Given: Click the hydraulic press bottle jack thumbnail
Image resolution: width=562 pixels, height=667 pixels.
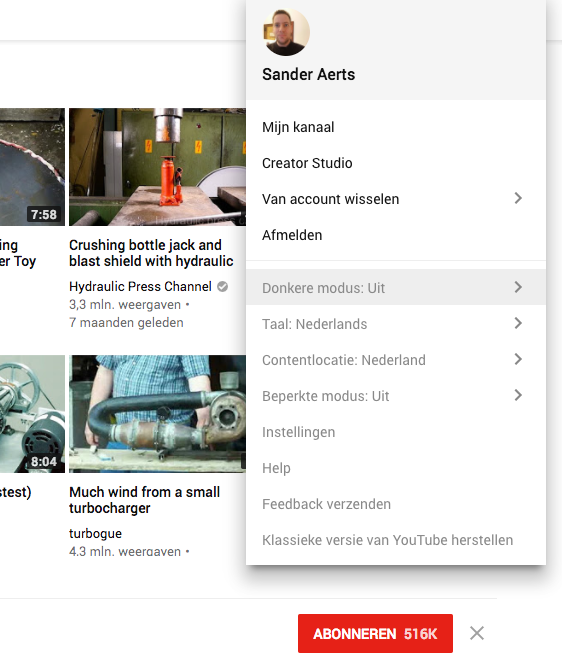Looking at the screenshot, I should 157,167.
